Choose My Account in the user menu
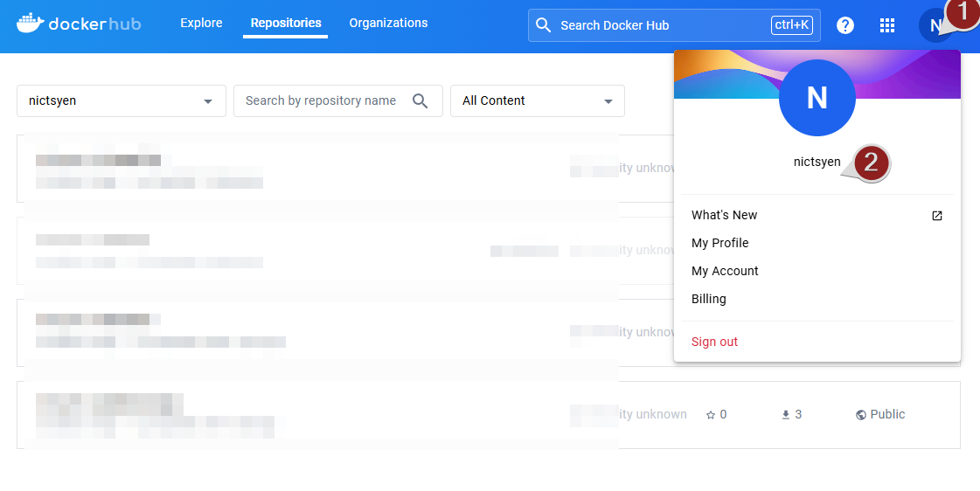This screenshot has height=491, width=980. click(x=725, y=271)
